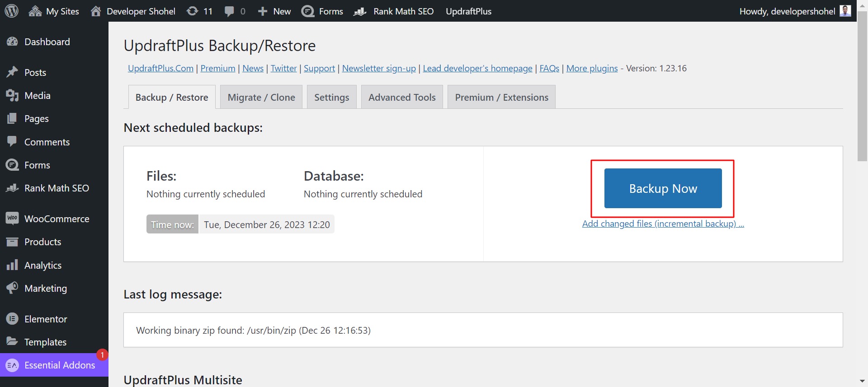Open the Marketing menu label
868x387 pixels.
point(46,288)
